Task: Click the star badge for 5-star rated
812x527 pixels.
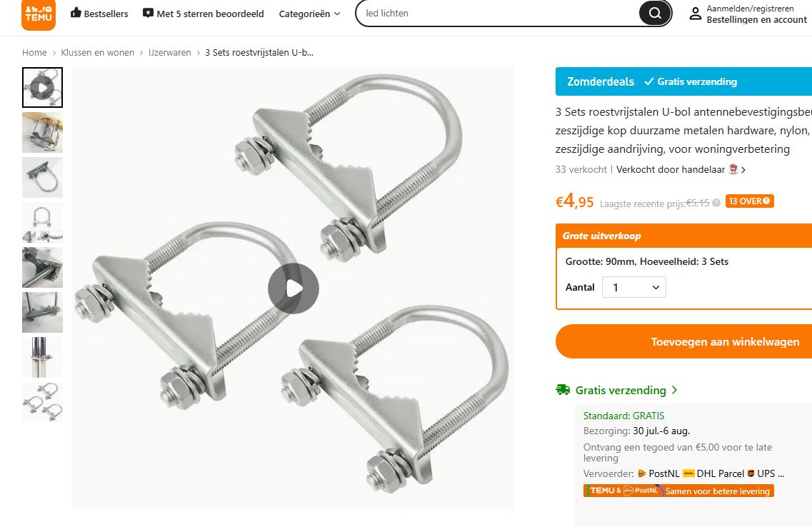Action: coord(148,13)
